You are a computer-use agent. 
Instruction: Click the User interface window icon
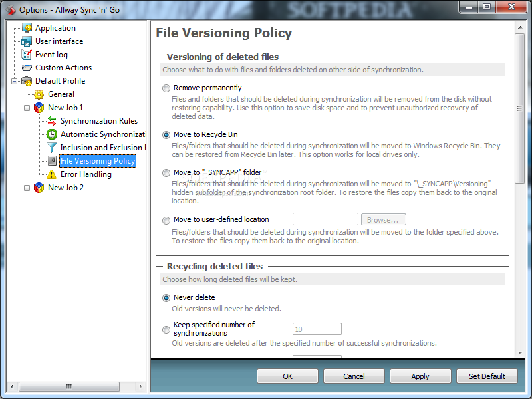(27, 41)
